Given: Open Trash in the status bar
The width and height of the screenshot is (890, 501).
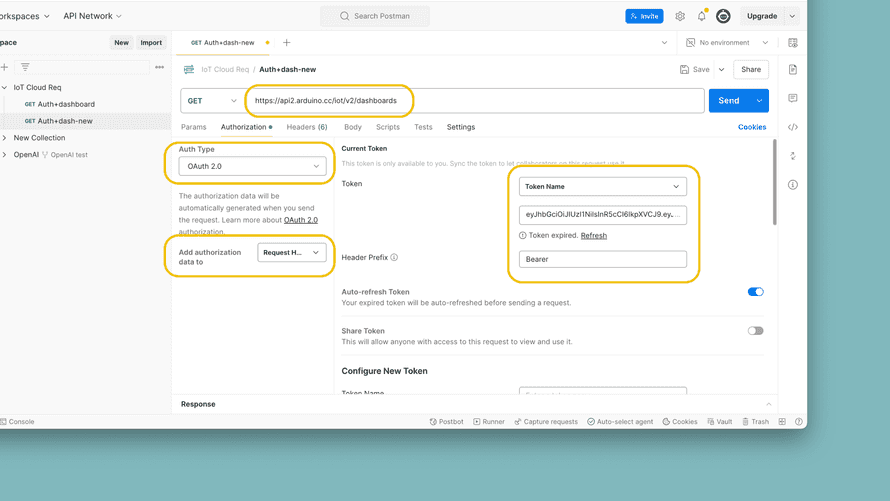Looking at the screenshot, I should point(755,422).
